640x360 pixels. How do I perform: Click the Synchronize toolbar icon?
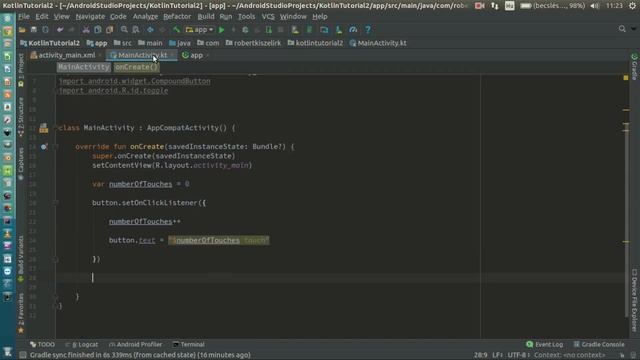pyautogui.click(x=45, y=30)
